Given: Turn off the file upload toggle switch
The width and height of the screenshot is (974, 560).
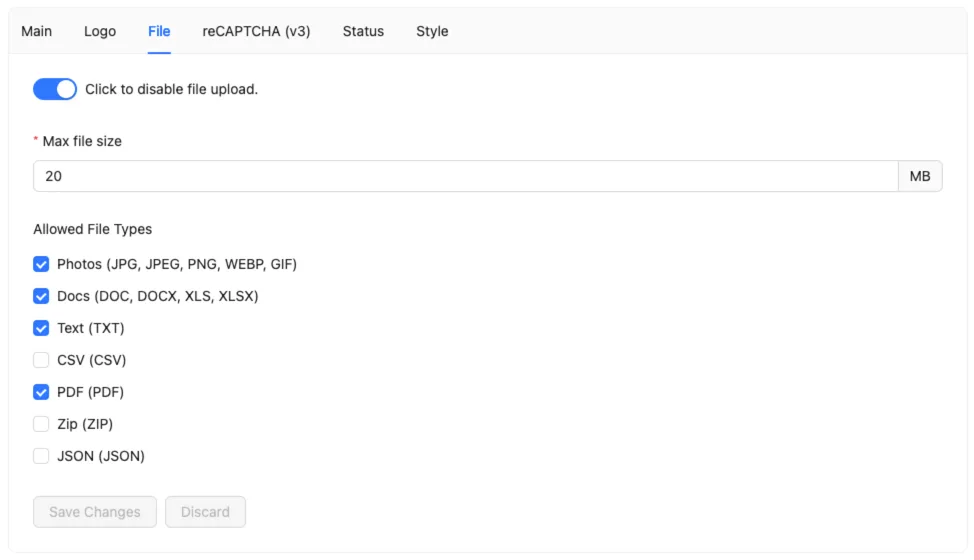Looking at the screenshot, I should 55,89.
